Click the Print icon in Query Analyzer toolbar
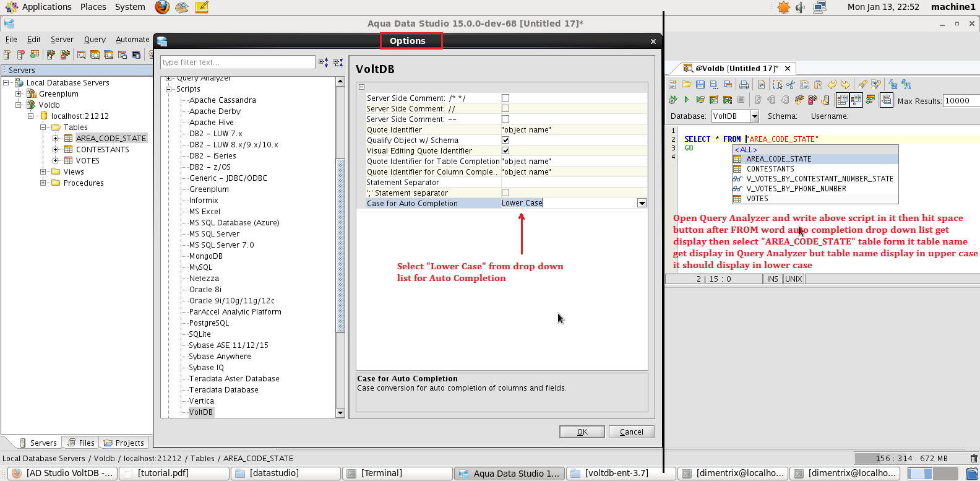The height and width of the screenshot is (481, 980). [x=744, y=85]
